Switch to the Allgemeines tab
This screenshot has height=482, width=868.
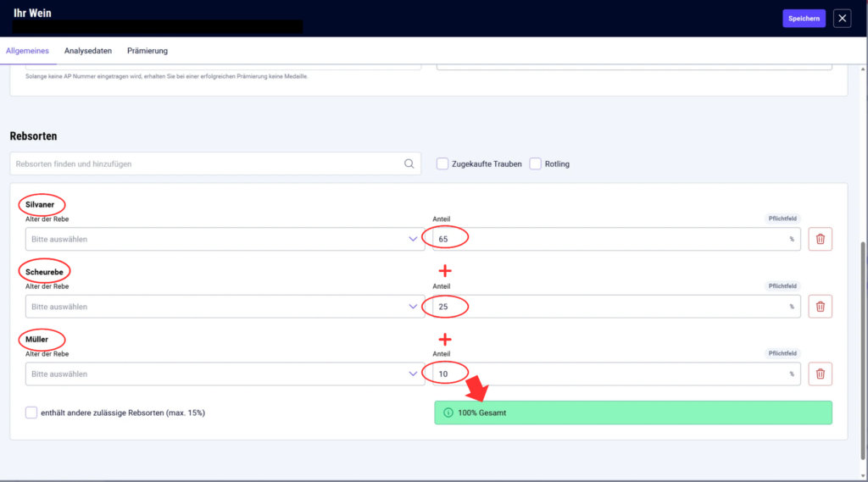[27, 51]
